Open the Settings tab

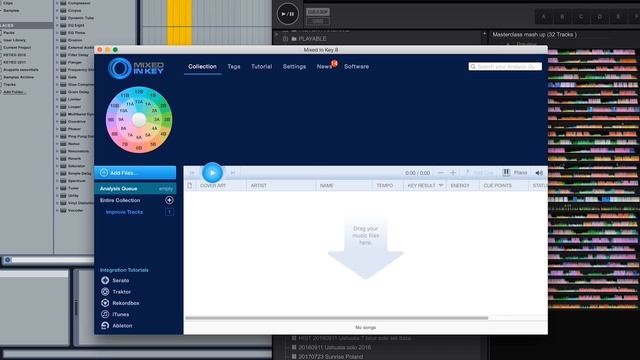click(x=294, y=66)
